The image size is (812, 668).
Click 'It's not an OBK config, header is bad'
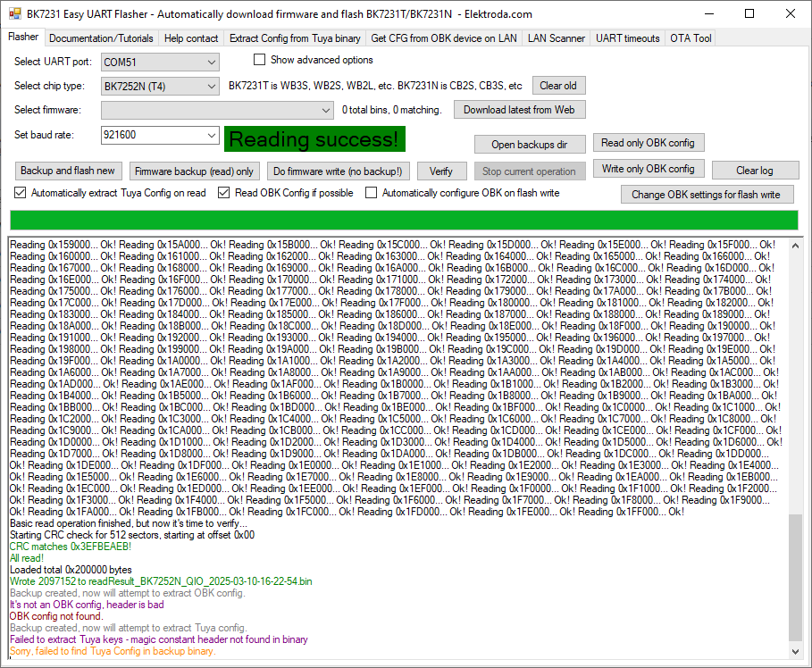coord(87,605)
